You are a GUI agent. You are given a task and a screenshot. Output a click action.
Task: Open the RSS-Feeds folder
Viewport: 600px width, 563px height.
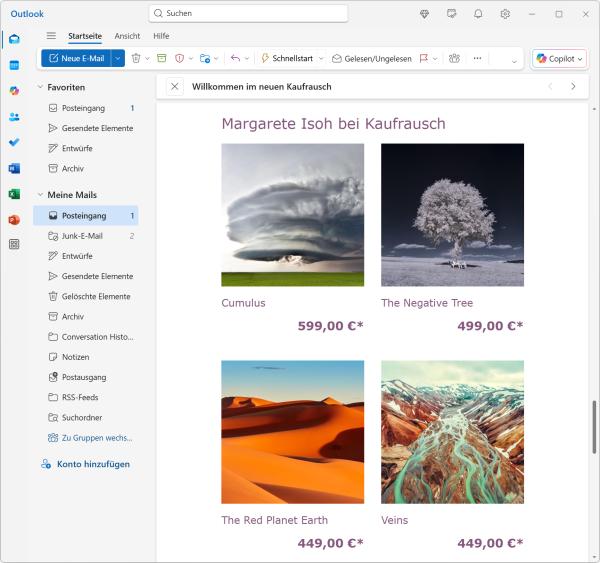(86, 398)
